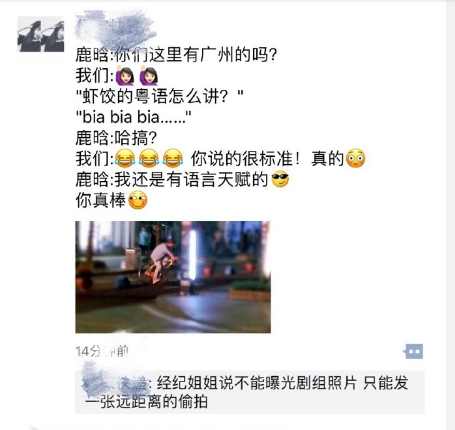Click the comment text about 经纪姐姐
455x430 pixels.
(247, 392)
